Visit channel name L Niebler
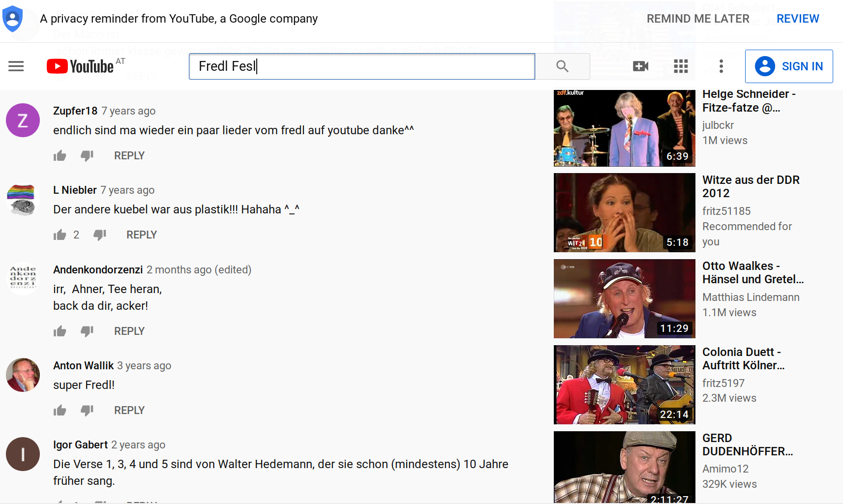Image resolution: width=843 pixels, height=504 pixels. [x=75, y=190]
